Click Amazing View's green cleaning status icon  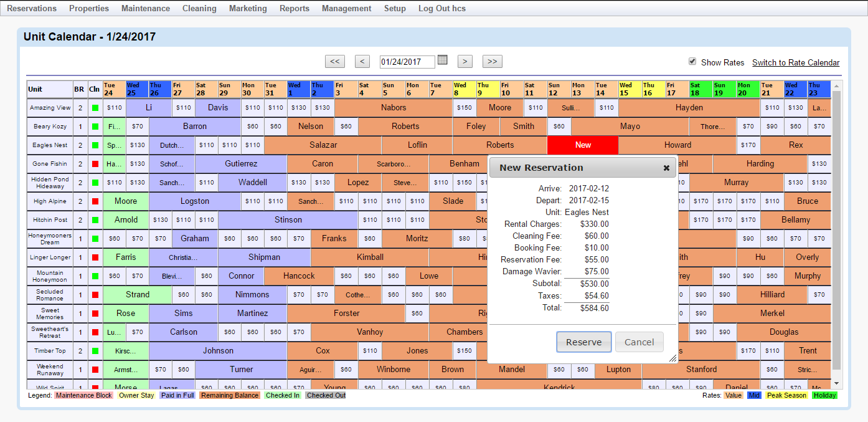pos(94,107)
